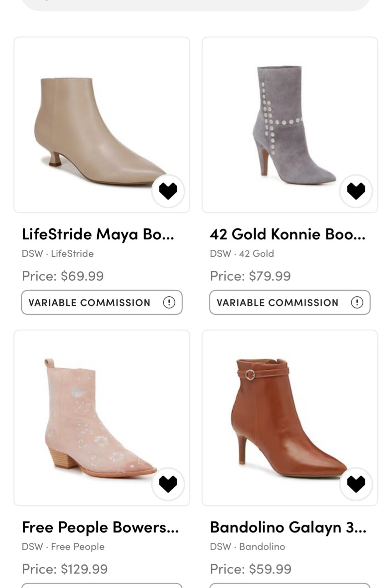Screen dimensions: 392x588
Task: Tap heart on Bandolino Galayn boot
Action: [356, 484]
